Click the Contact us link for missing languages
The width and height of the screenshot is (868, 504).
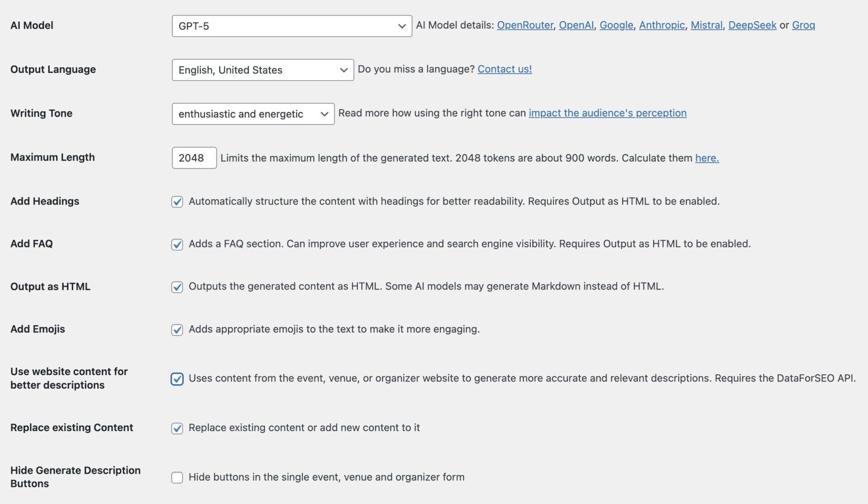pos(504,69)
